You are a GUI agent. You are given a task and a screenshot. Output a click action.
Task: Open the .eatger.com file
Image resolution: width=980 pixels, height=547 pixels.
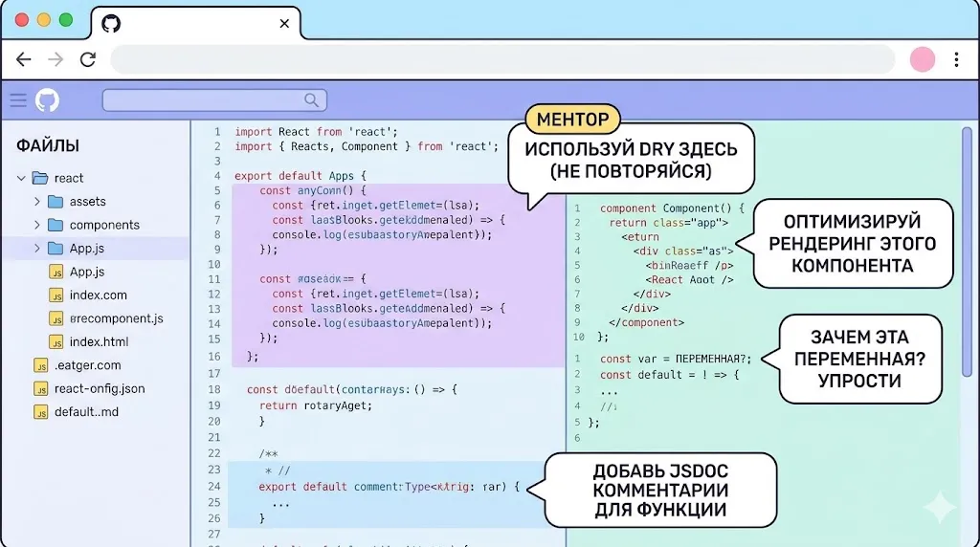click(x=87, y=365)
